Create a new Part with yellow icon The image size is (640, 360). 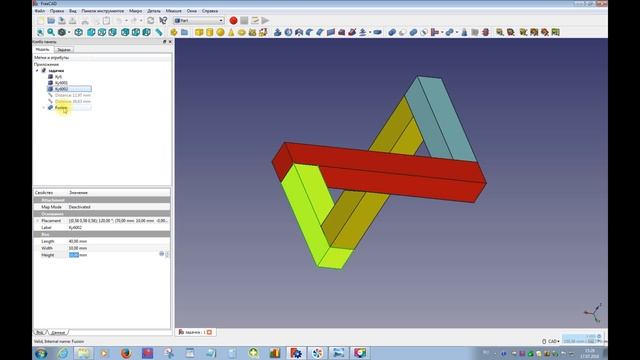(174, 32)
